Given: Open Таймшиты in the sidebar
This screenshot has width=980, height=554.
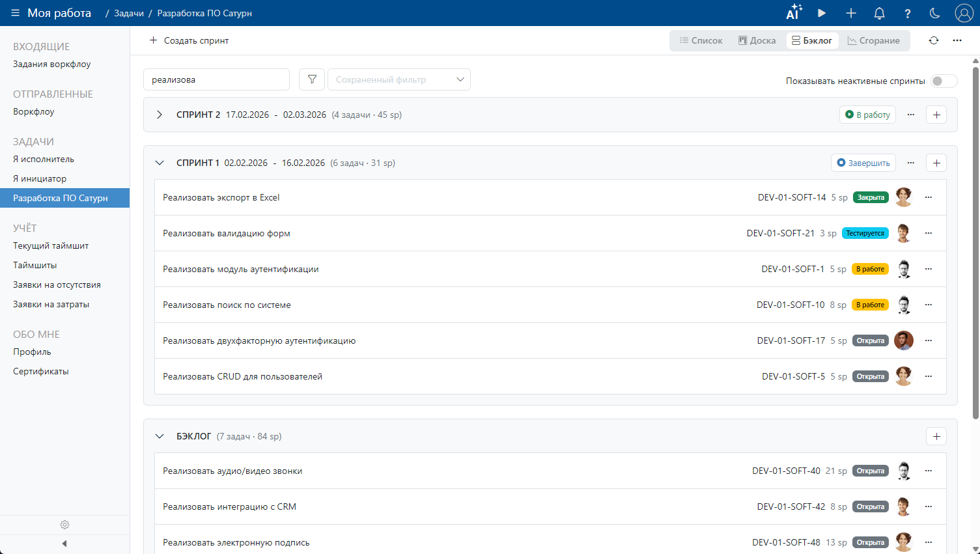Looking at the screenshot, I should coord(35,265).
